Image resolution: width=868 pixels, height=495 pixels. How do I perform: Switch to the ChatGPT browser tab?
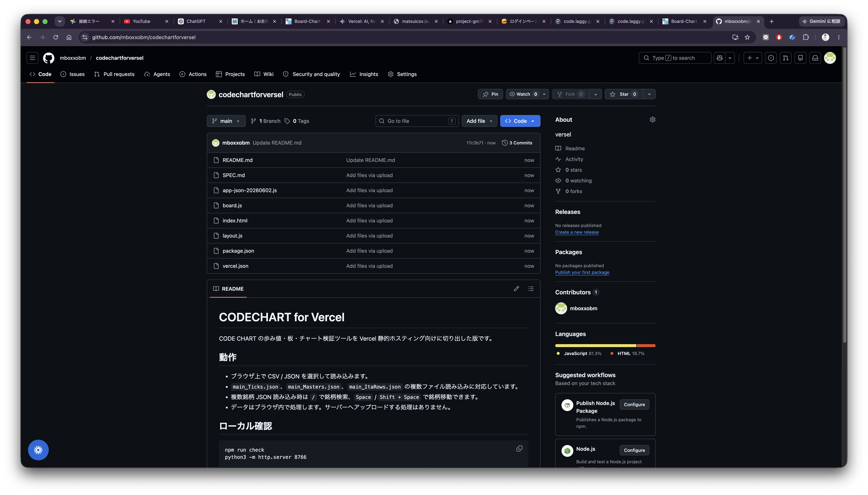click(196, 21)
